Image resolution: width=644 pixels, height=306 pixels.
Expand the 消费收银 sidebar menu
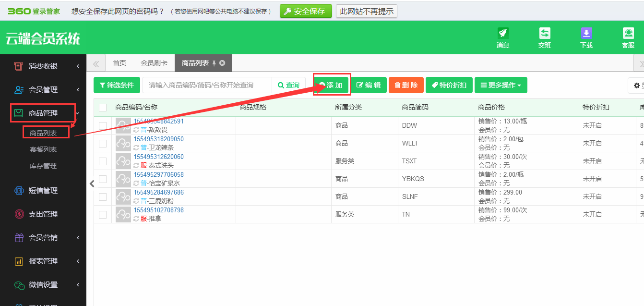(x=78, y=66)
